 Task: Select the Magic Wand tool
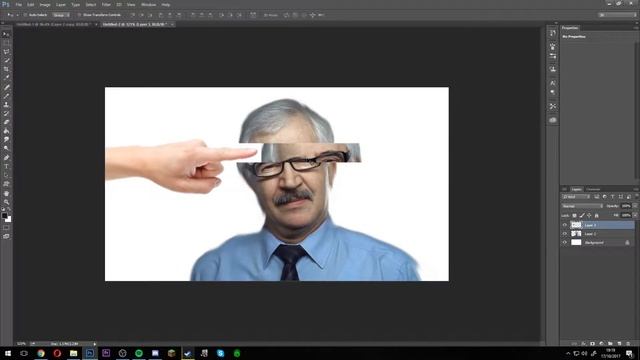[x=6, y=60]
